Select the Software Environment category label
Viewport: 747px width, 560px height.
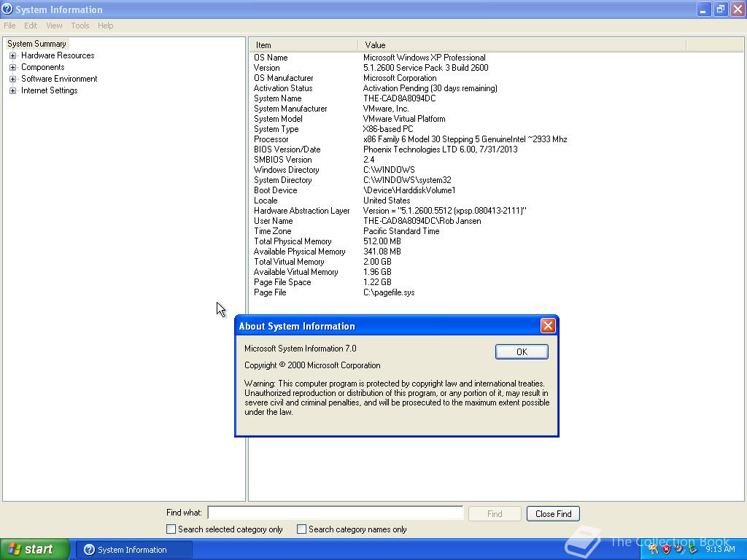pyautogui.click(x=59, y=79)
